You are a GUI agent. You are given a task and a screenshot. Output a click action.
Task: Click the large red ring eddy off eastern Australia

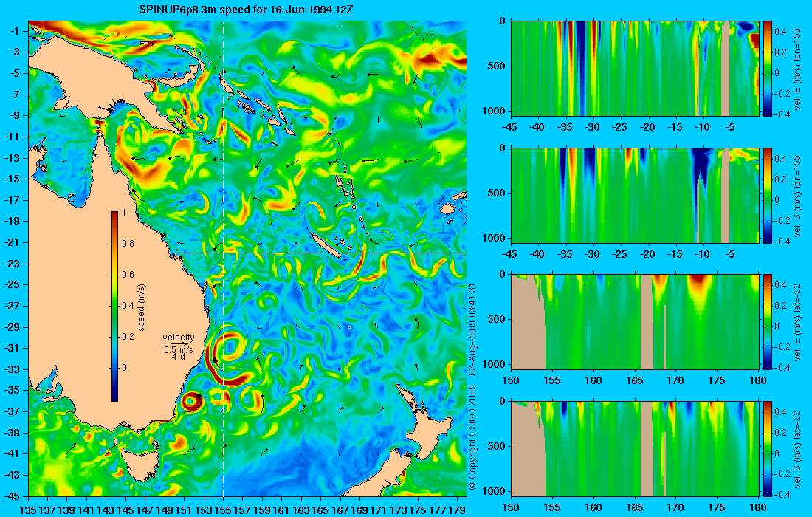[227, 357]
